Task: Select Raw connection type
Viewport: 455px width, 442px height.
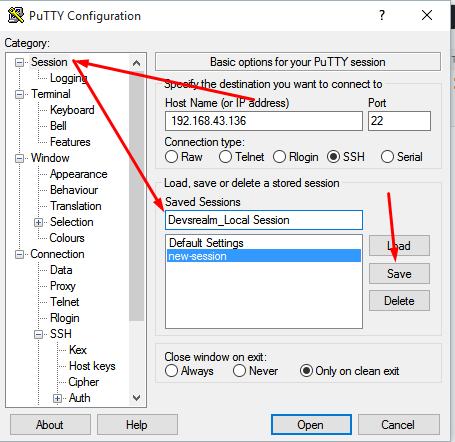Action: tap(171, 157)
